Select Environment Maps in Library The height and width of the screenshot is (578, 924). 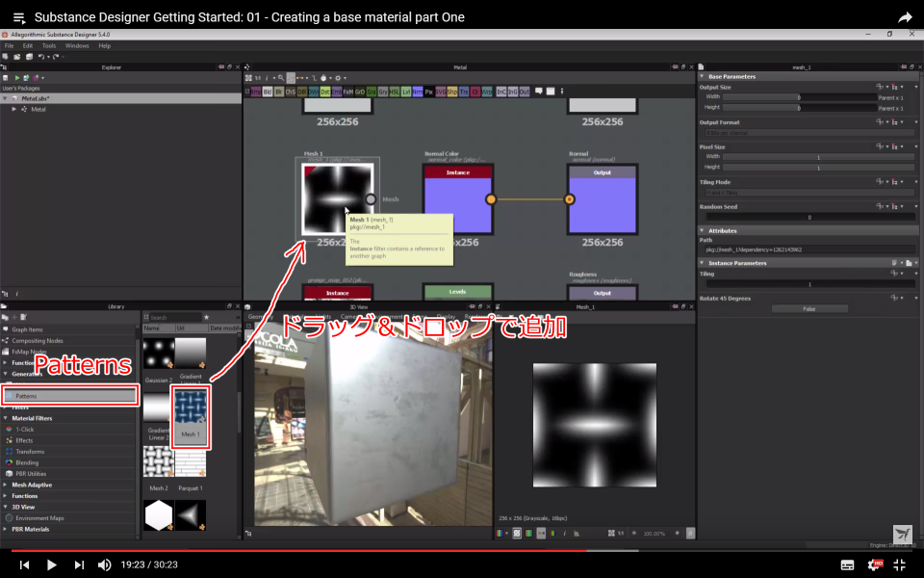click(x=39, y=518)
